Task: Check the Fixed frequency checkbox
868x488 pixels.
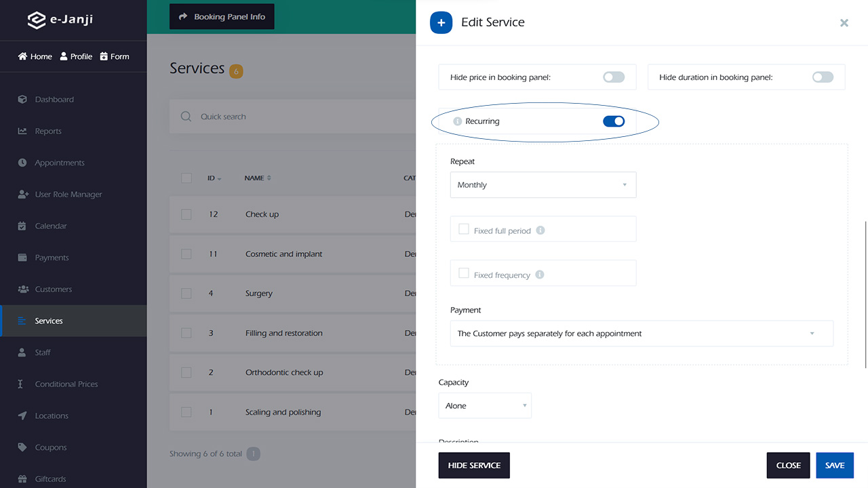Action: tap(464, 273)
